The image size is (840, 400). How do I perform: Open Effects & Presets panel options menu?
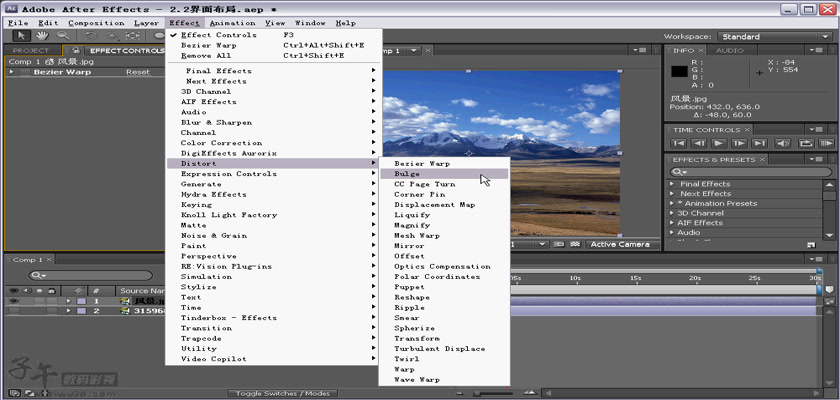pyautogui.click(x=815, y=160)
